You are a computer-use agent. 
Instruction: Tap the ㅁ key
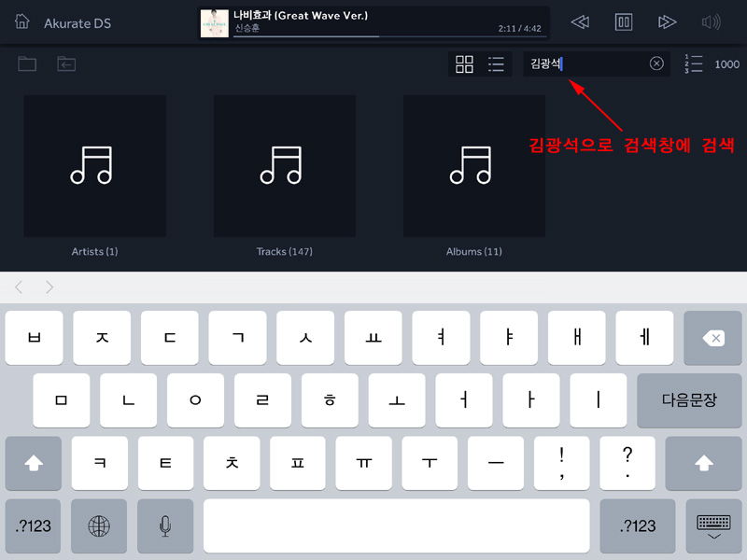tap(62, 400)
